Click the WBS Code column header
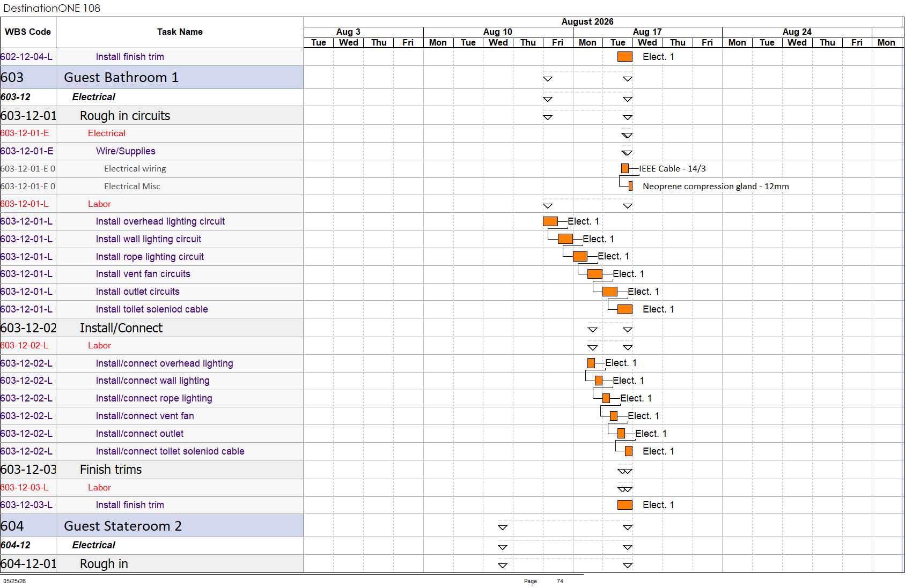Image resolution: width=905 pixels, height=588 pixels. (x=28, y=32)
